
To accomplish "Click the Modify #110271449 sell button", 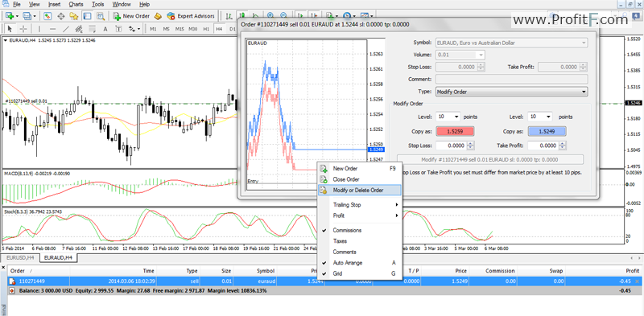I will (490, 160).
